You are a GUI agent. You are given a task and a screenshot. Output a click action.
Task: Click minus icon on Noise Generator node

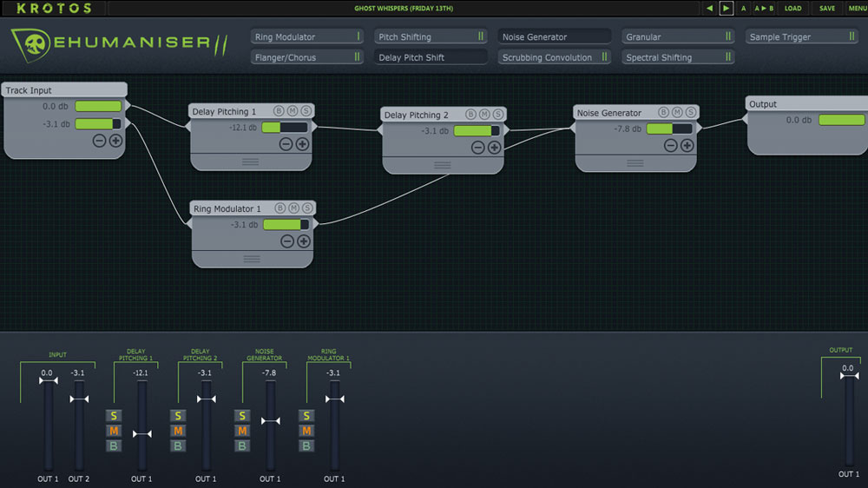click(671, 146)
